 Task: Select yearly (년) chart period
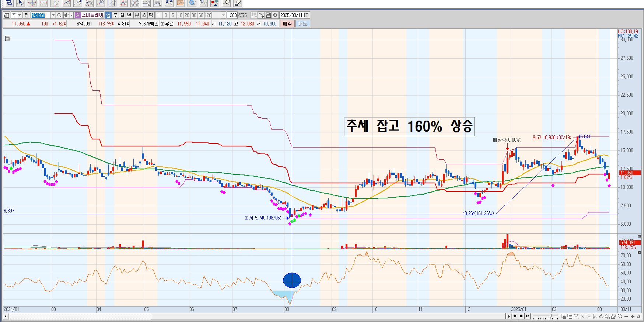click(x=129, y=15)
